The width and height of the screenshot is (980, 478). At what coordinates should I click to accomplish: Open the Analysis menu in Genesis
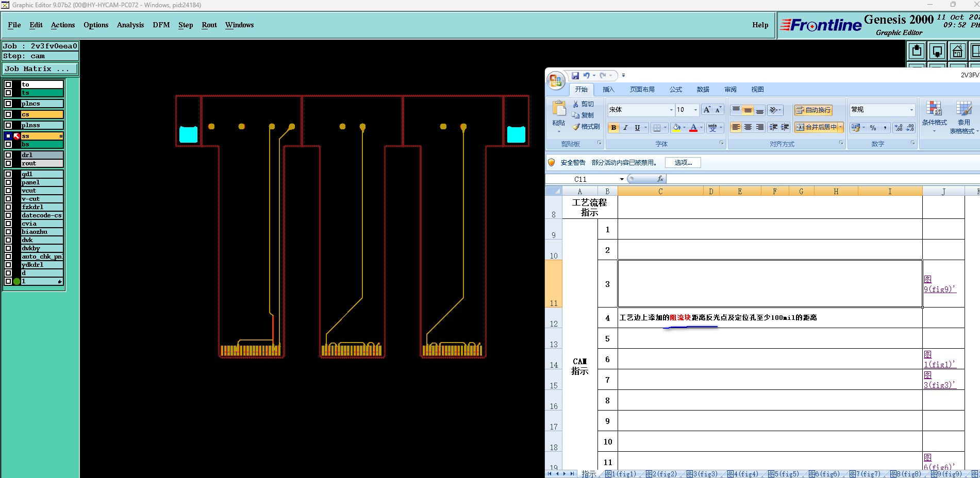point(130,25)
